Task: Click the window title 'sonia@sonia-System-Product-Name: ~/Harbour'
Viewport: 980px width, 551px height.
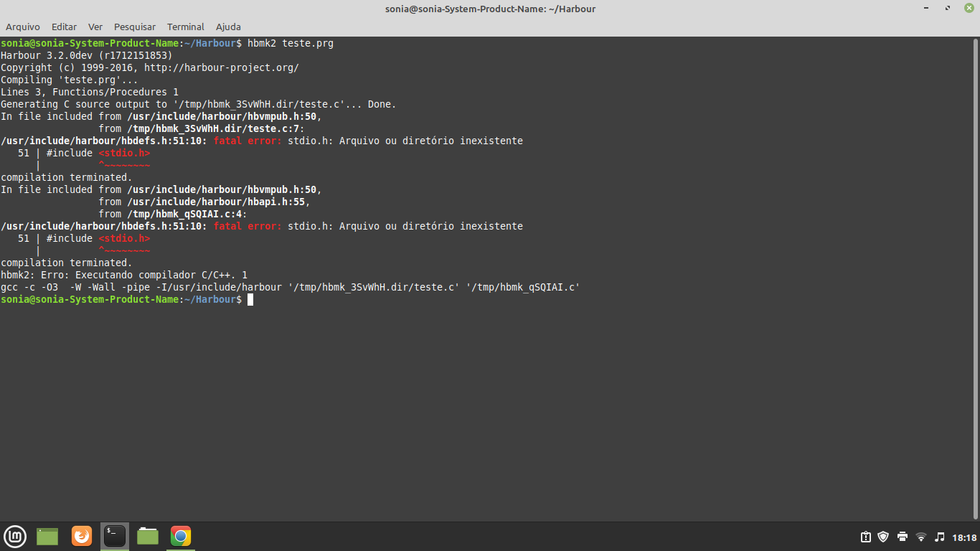Action: (490, 9)
